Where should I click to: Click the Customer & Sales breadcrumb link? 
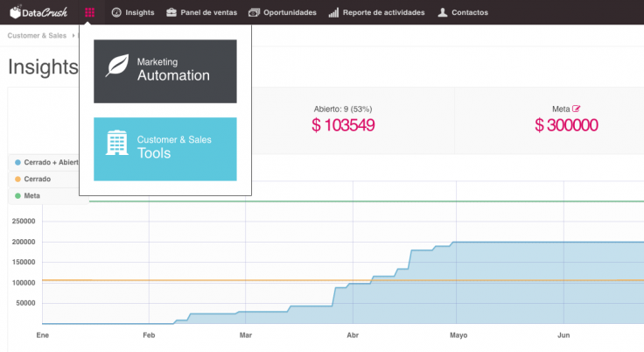37,35
